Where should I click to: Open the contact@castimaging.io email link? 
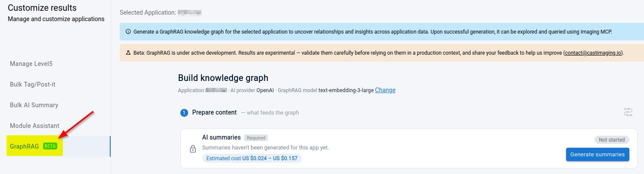593,53
